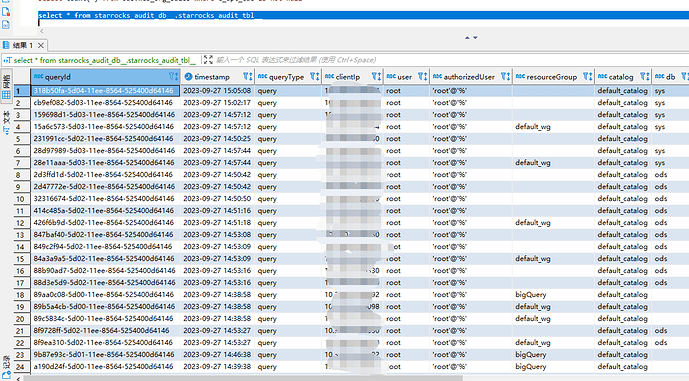The width and height of the screenshot is (689, 381).
Task: Select the queryType column header
Action: [288, 76]
